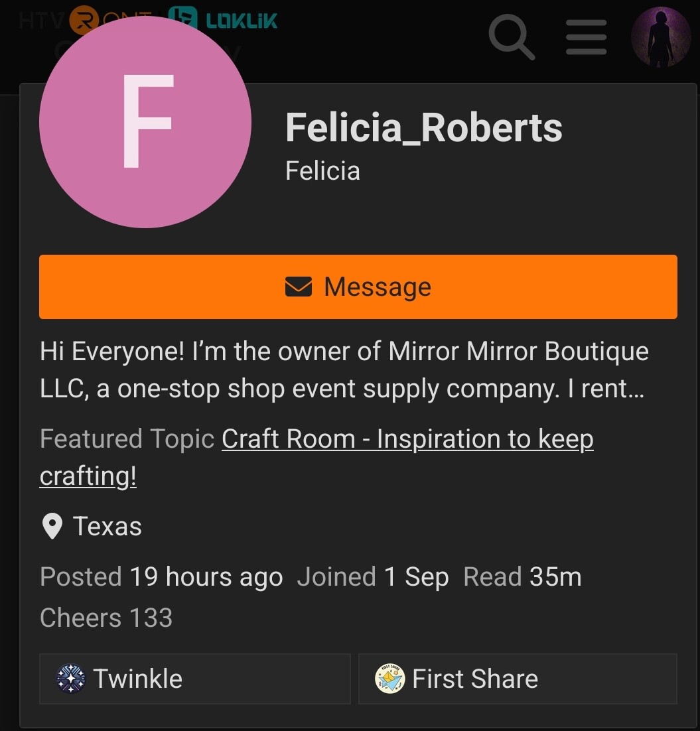The width and height of the screenshot is (700, 731).
Task: Click the Felicia_Roberts username heading
Action: [423, 127]
